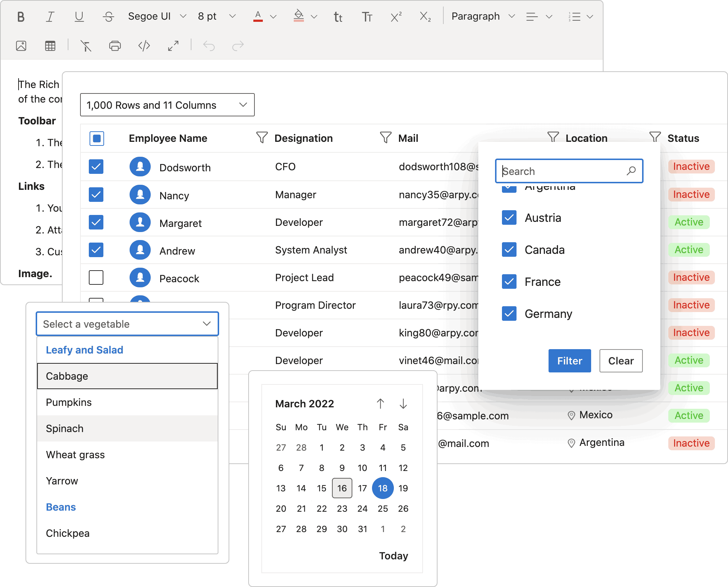Screen dimensions: 728x587
Task: Apply strikethrough formatting
Action: [x=108, y=17]
